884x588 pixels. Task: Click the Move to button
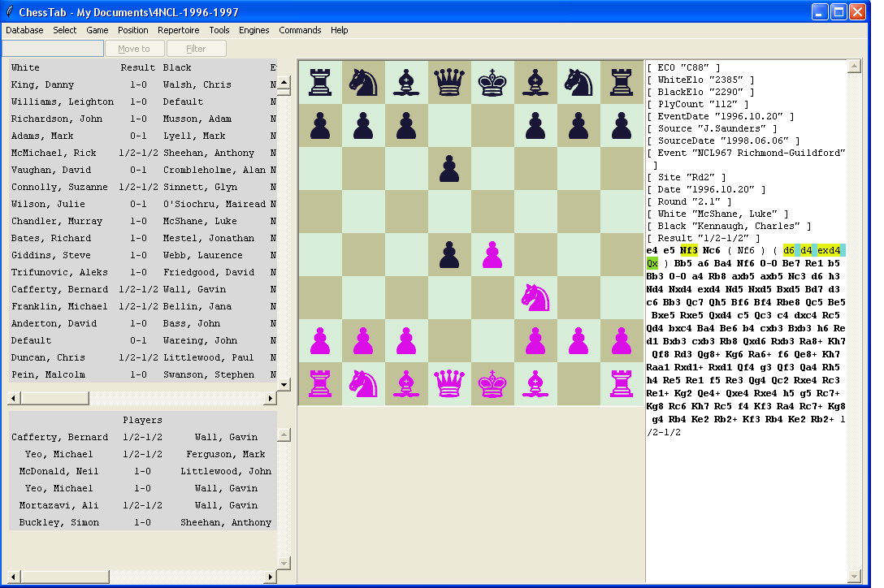pyautogui.click(x=134, y=48)
